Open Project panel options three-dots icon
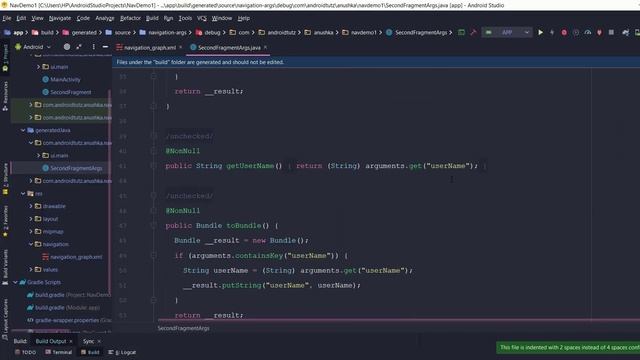Screen dimensions: 640x360 click(x=93, y=47)
